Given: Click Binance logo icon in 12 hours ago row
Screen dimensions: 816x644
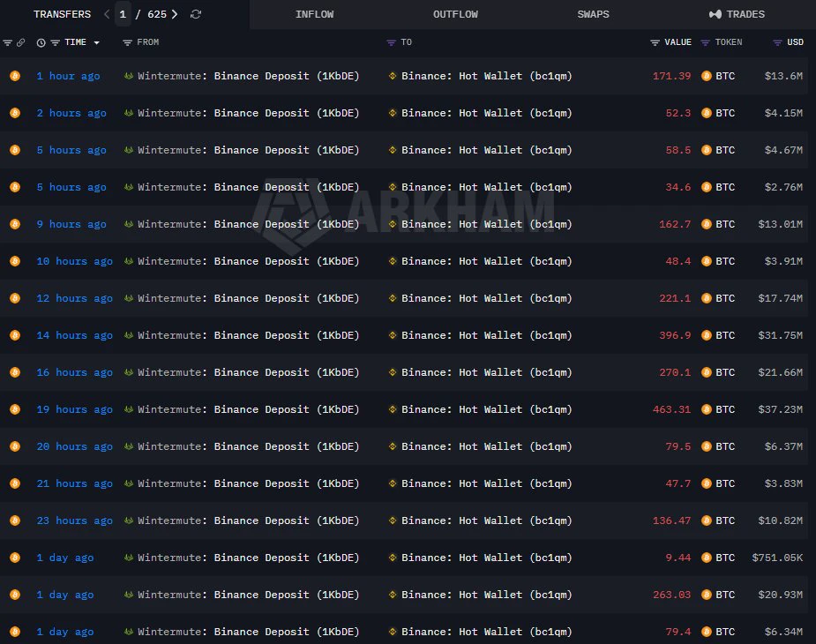Looking at the screenshot, I should (393, 298).
